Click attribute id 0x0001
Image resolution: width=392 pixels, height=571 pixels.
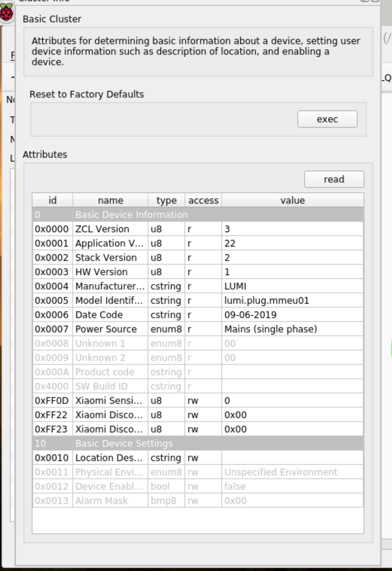pos(52,243)
